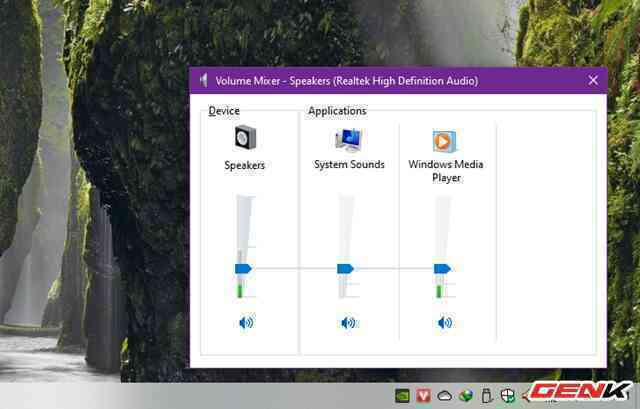Open the Speakers device icon
Viewport: 640px width, 409px height.
point(245,138)
